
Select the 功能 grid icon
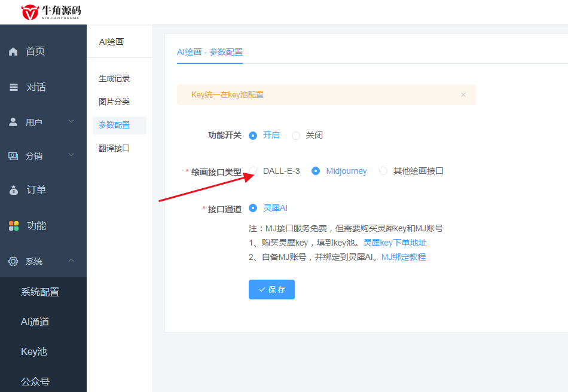(13, 226)
